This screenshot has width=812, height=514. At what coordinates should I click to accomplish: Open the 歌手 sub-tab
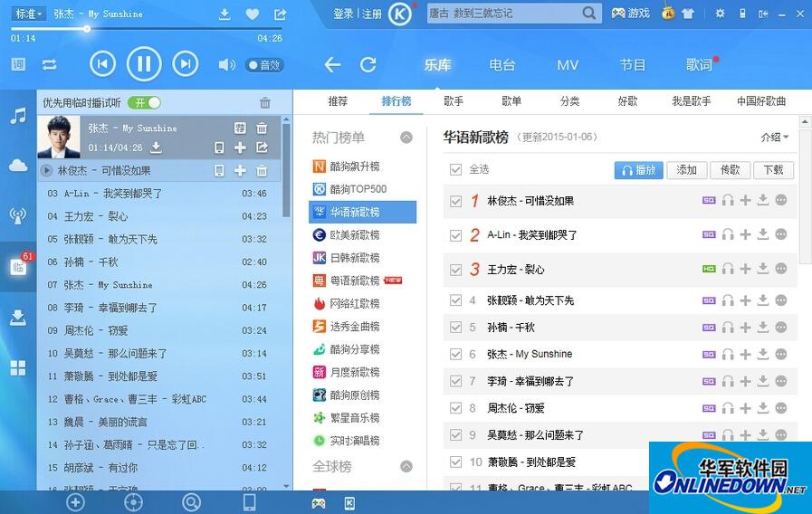pos(454,101)
